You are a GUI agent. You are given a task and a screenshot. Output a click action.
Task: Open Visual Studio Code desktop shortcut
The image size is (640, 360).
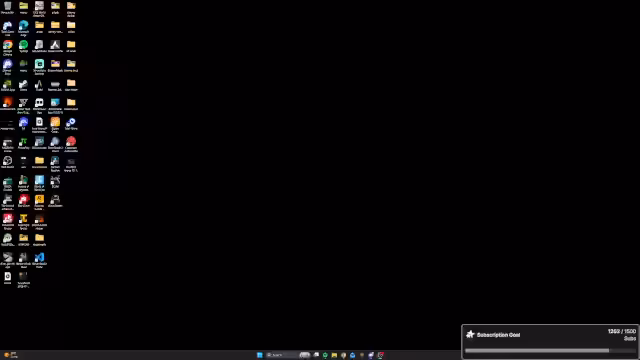click(39, 259)
